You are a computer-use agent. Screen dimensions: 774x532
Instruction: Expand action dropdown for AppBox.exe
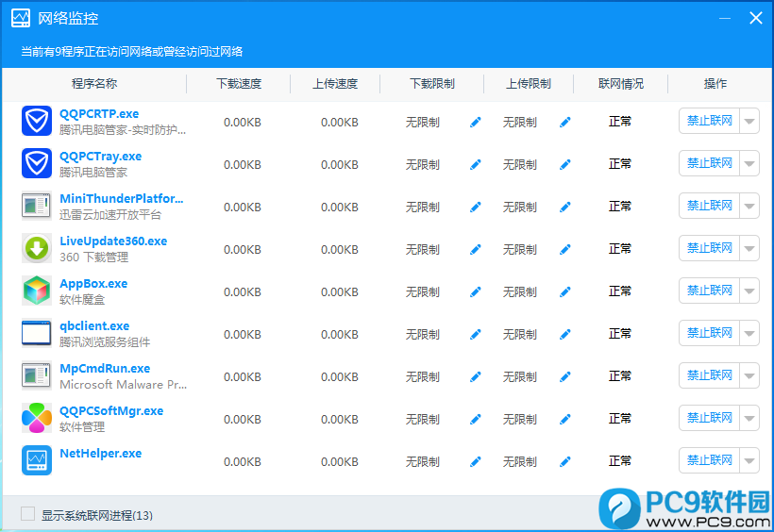749,291
